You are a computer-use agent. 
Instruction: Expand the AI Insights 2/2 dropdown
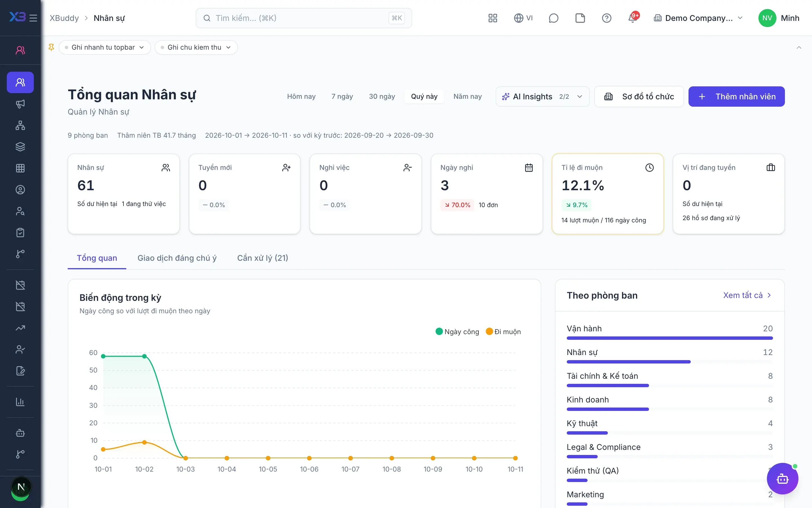pyautogui.click(x=542, y=97)
